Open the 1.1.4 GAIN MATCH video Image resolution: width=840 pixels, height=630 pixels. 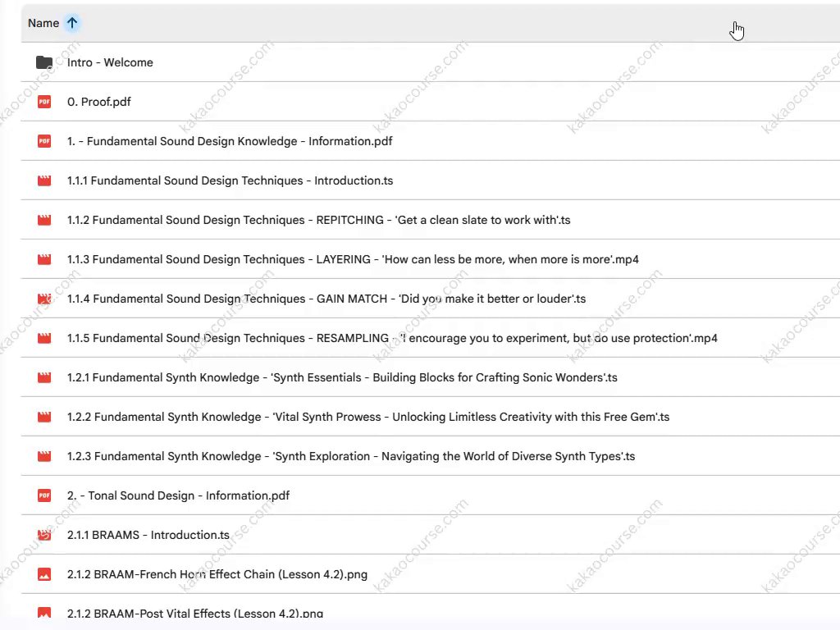click(326, 299)
